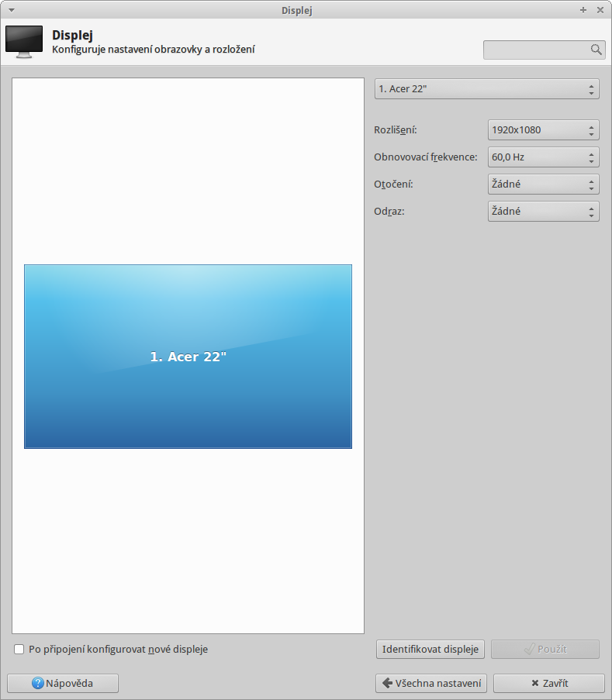The image size is (612, 700).
Task: Focus the search input field
Action: coord(537,50)
